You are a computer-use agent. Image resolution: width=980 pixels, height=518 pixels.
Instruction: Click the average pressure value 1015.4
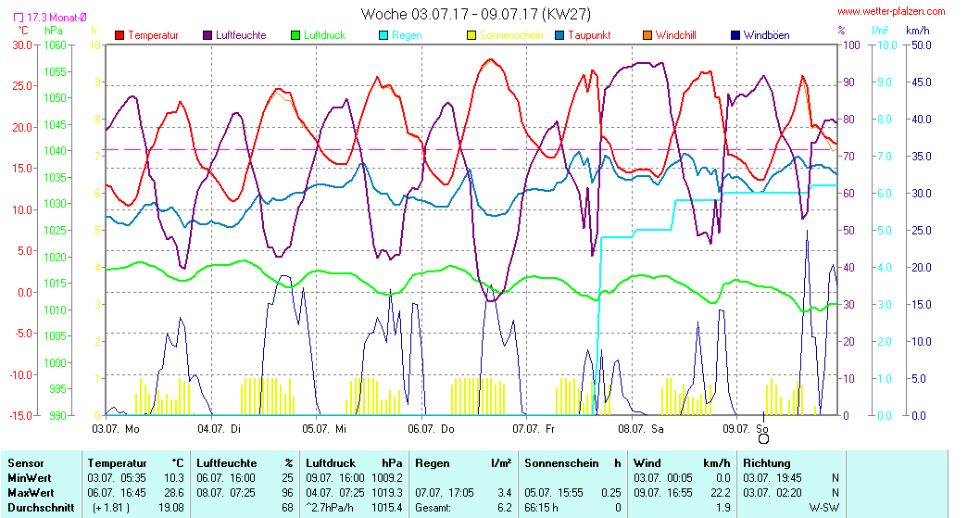pos(387,508)
